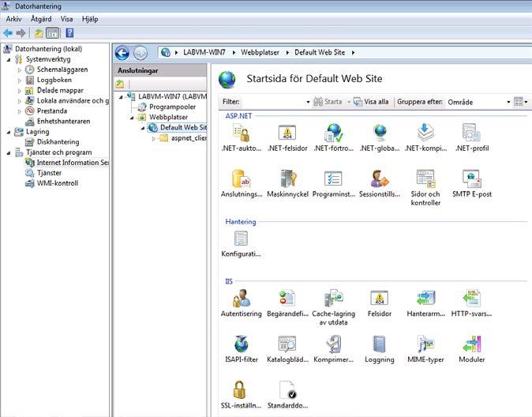
Task: Open the Filter dropdown arrow
Action: tap(308, 102)
